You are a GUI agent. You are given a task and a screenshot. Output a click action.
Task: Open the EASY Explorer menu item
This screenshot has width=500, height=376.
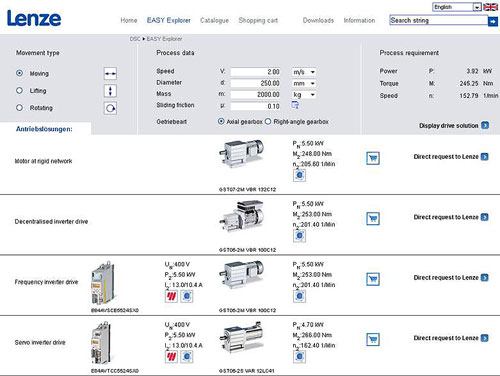coord(169,21)
